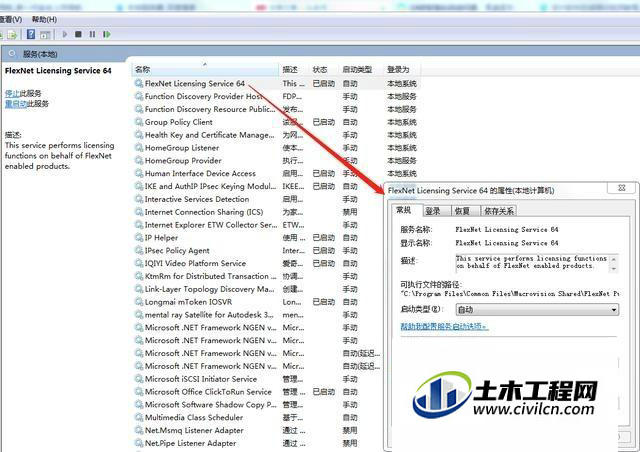Click the description box down scroll arrow
Screen dimensions: 640x452
click(x=613, y=269)
